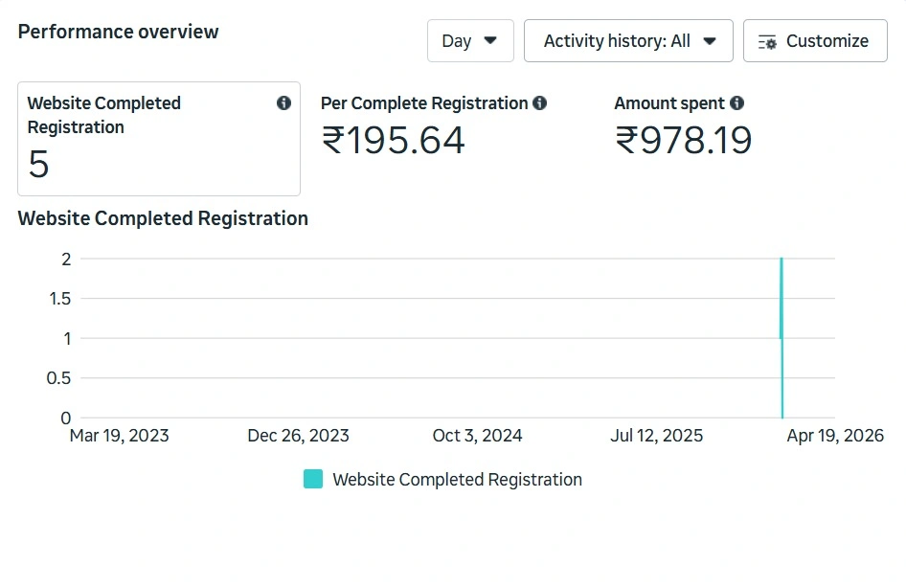Click the Performance overview heading
Screen dimensions: 906x588
(x=119, y=32)
